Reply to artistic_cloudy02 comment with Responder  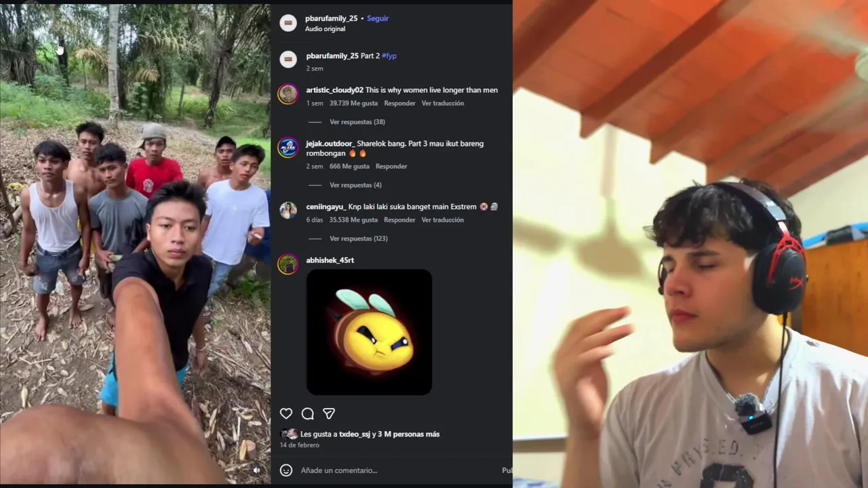tap(399, 103)
